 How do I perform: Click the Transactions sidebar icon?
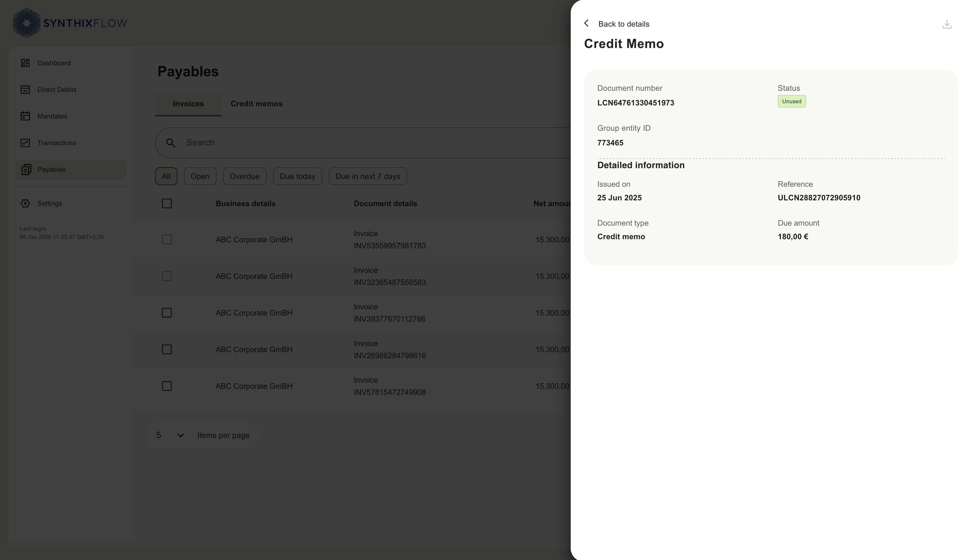tap(25, 143)
